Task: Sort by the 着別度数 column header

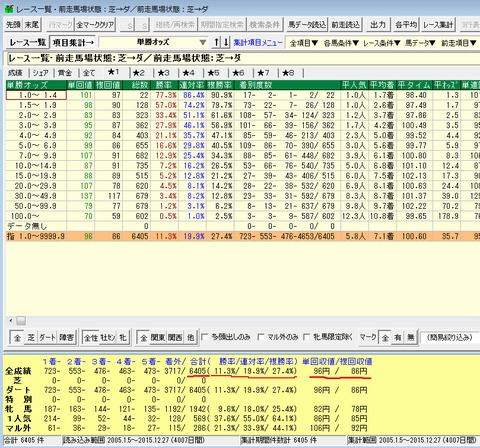Action: click(287, 85)
